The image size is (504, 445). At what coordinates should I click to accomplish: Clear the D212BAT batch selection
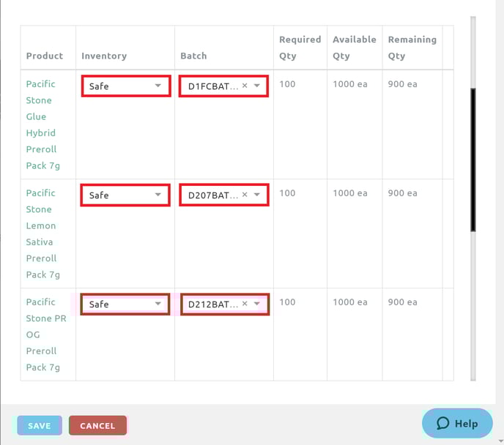pos(245,304)
